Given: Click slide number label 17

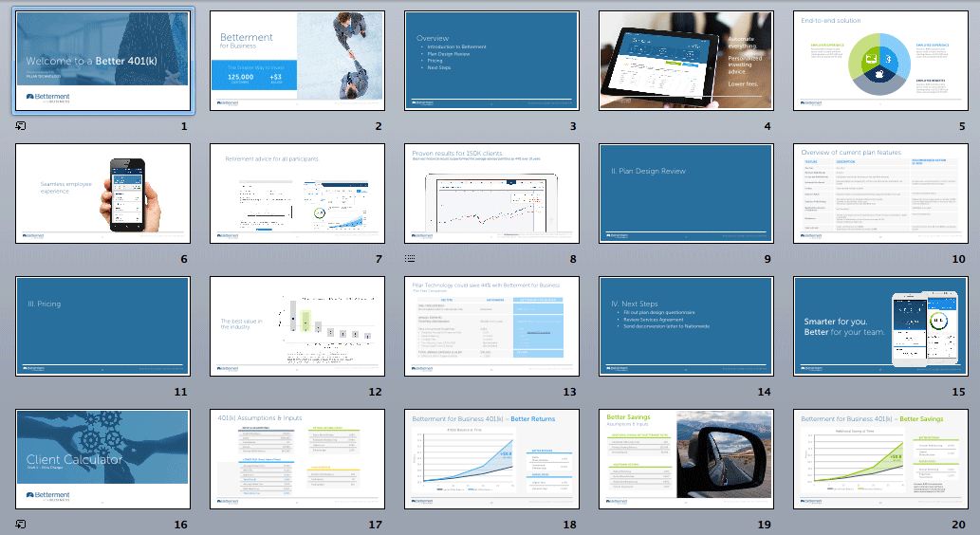Looking at the screenshot, I should coord(375,525).
